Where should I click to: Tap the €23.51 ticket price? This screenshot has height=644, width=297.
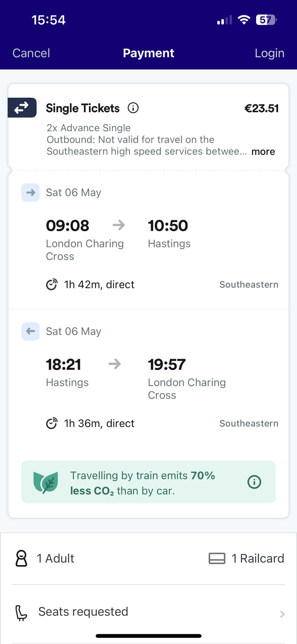(261, 108)
